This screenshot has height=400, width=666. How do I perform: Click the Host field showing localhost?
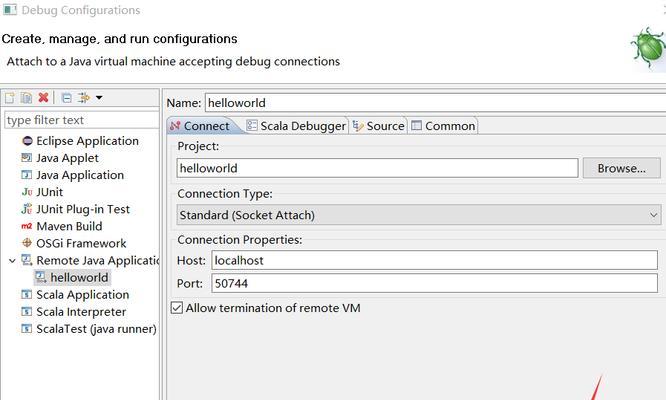point(435,260)
